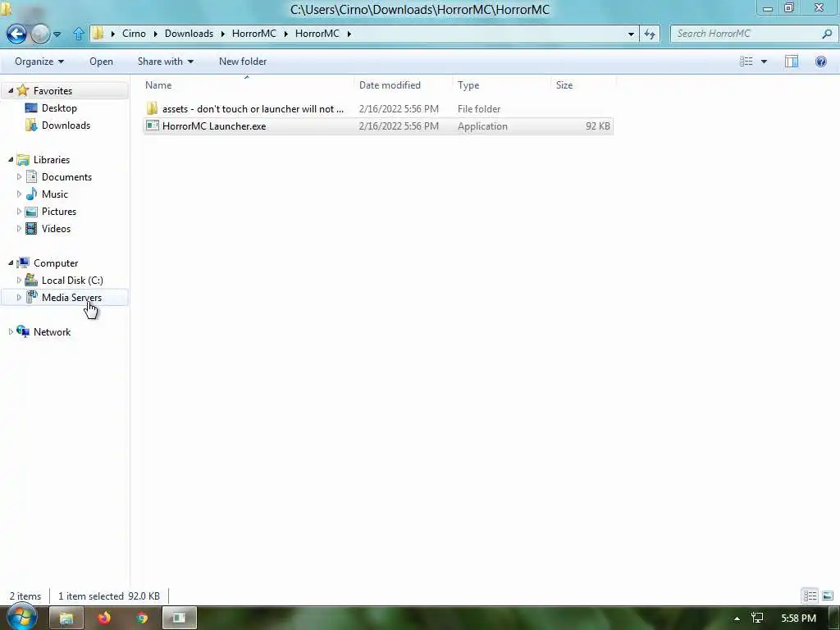Expand the Network node
This screenshot has width=840, height=630.
11,332
